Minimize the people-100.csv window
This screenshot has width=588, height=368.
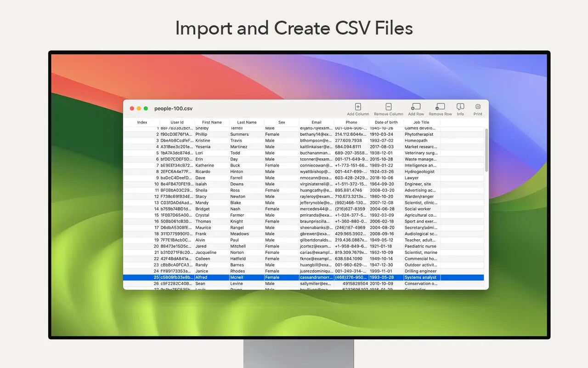pos(138,108)
